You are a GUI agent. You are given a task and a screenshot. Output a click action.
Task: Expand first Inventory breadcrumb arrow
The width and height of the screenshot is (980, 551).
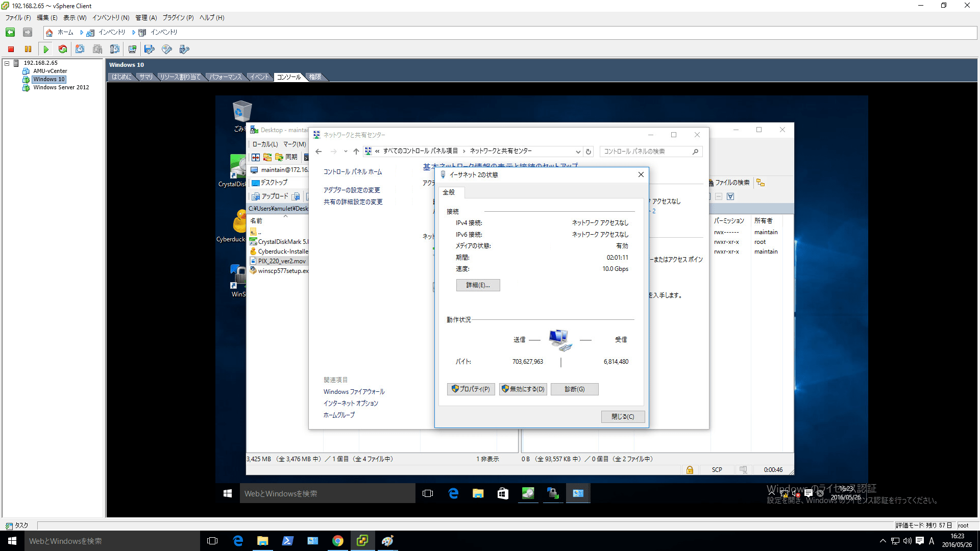click(x=81, y=33)
